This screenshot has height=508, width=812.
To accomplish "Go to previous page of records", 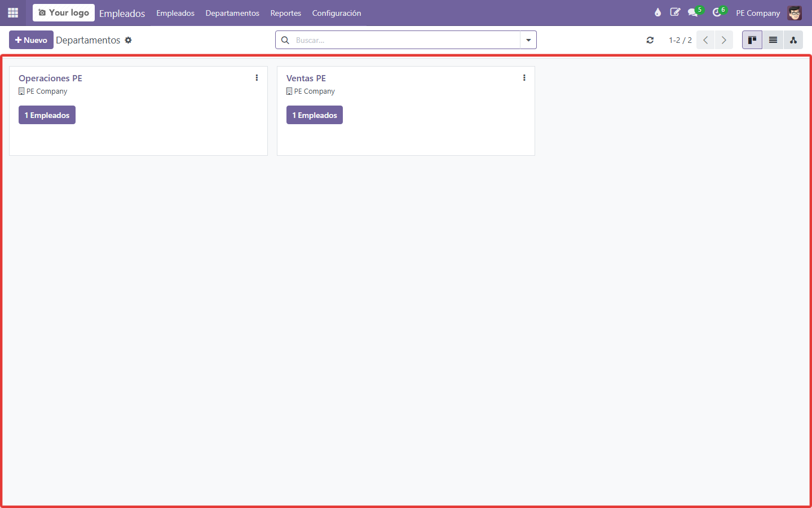I will point(705,40).
